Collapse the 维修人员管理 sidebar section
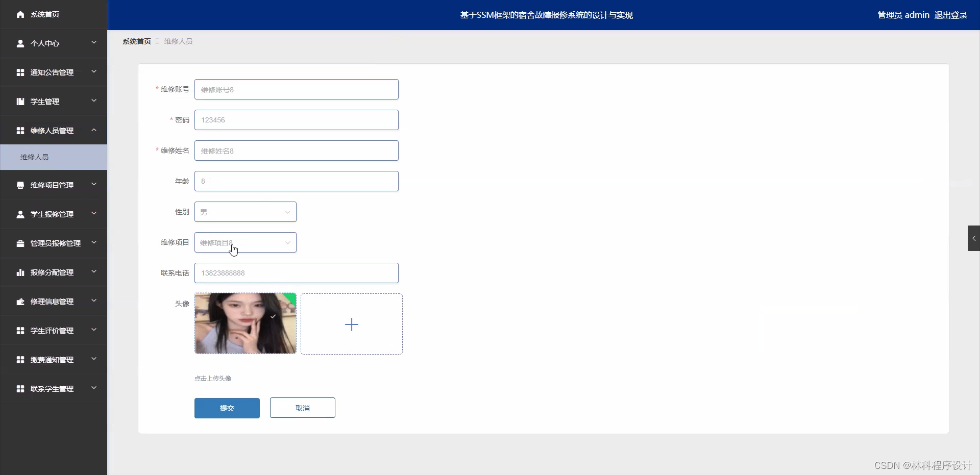980x475 pixels. click(54, 130)
